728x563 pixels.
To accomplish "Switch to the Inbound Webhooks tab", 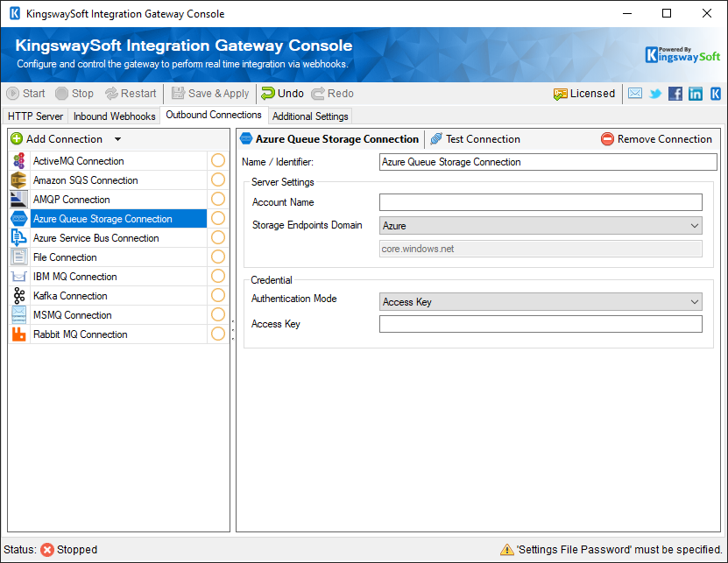I will tap(114, 116).
